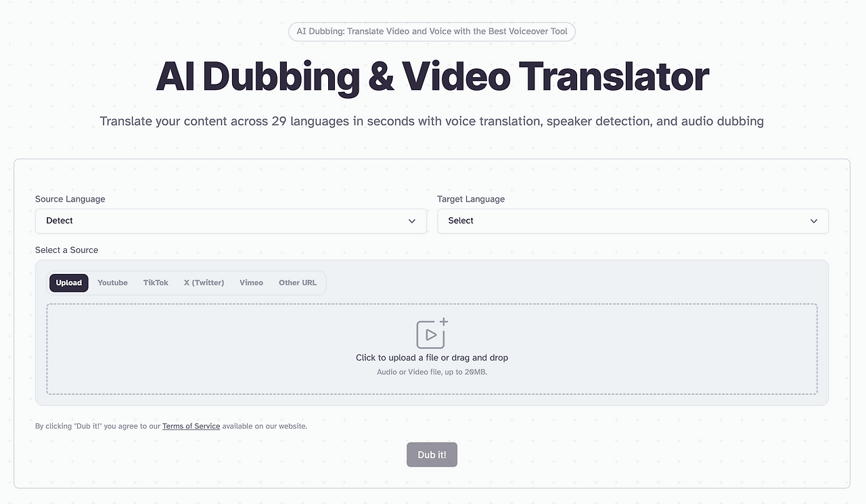The image size is (866, 504).
Task: Open the Target Language dropdown
Action: tap(633, 221)
